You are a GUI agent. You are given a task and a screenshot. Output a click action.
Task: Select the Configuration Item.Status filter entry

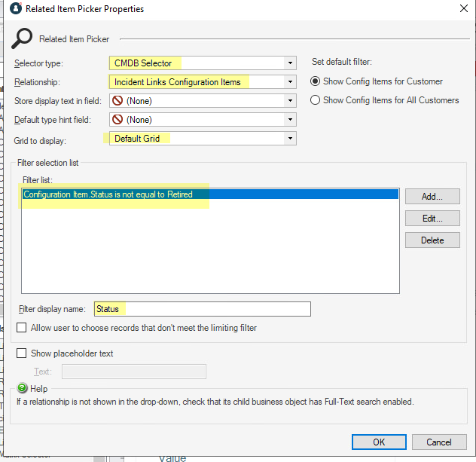point(108,194)
